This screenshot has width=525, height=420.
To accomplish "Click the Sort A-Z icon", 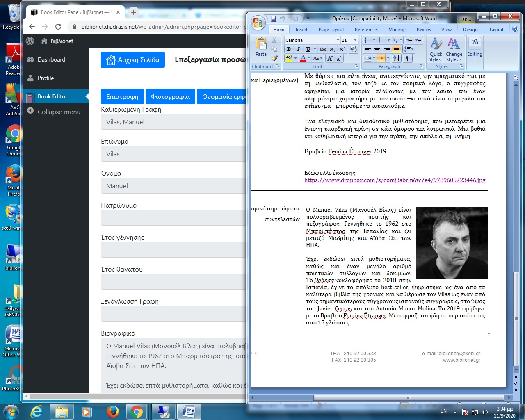I will coord(396,58).
